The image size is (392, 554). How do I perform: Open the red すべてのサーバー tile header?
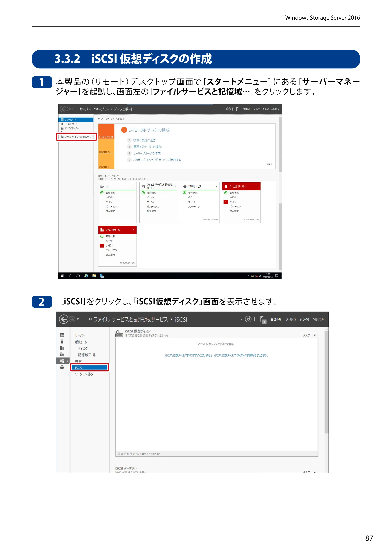pyautogui.click(x=117, y=230)
